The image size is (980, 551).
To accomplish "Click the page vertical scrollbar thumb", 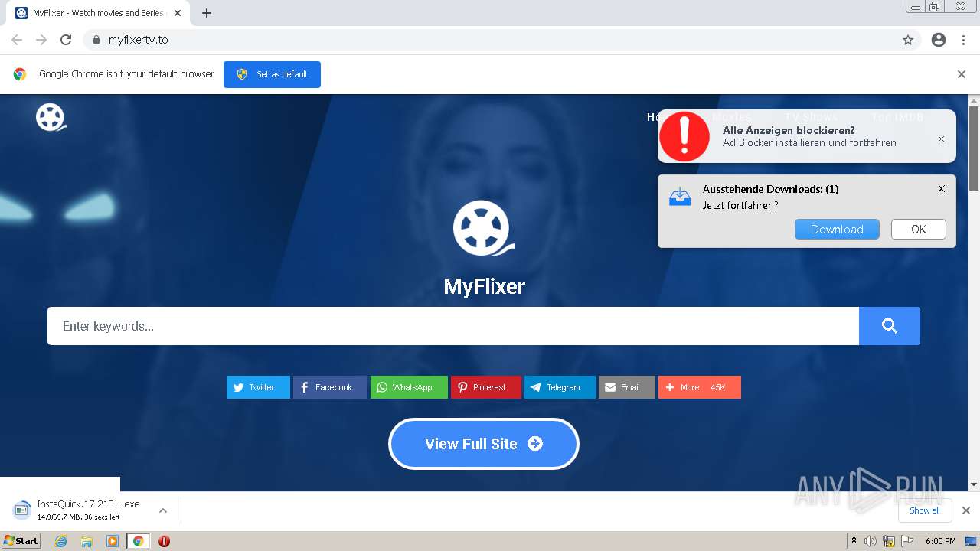I will pos(974,148).
